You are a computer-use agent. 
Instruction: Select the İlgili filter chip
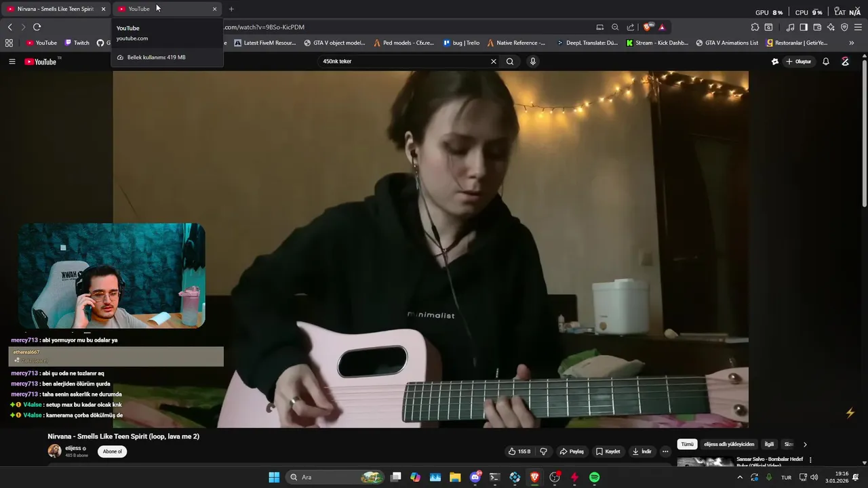point(769,445)
